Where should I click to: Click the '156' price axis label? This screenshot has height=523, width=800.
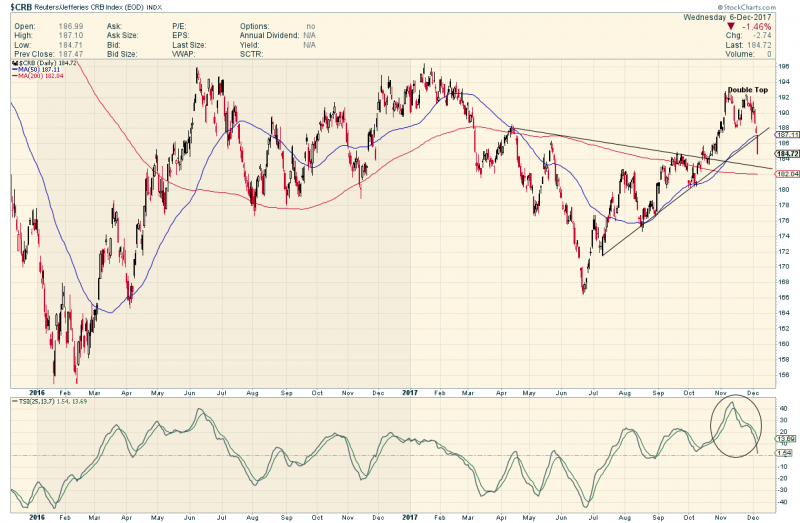[x=784, y=375]
